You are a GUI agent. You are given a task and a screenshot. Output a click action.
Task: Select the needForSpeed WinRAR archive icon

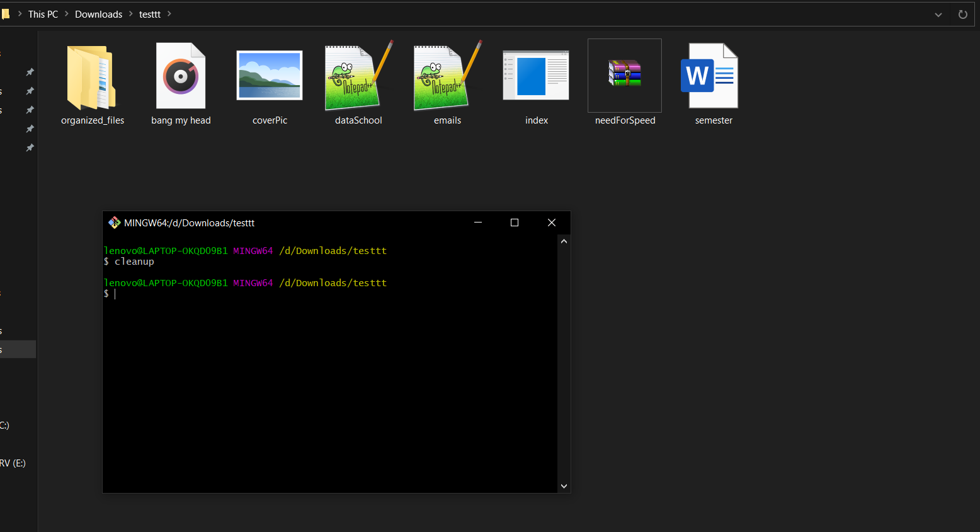[x=625, y=73]
